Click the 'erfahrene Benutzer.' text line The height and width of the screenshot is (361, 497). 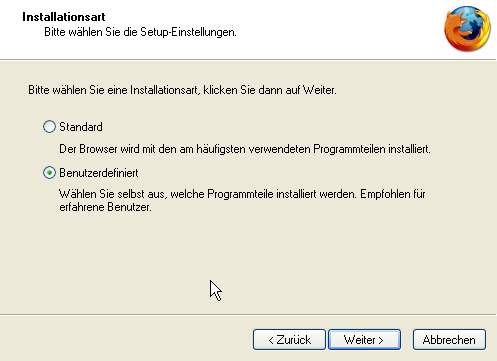click(105, 207)
